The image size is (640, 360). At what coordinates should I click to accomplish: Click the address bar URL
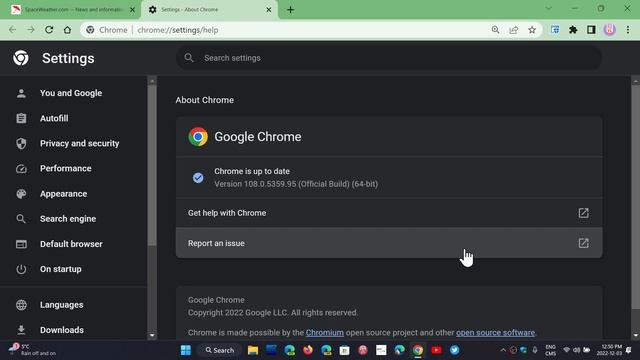pyautogui.click(x=178, y=30)
